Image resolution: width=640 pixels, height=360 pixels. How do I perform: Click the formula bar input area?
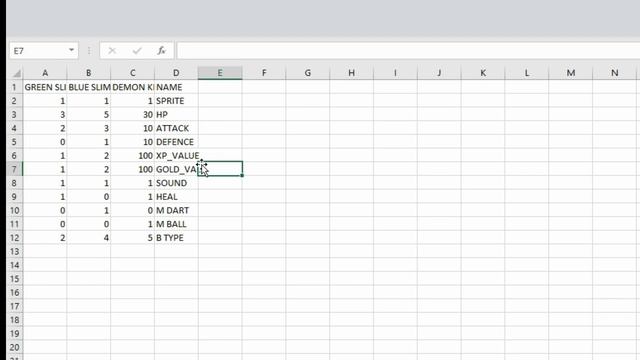point(408,51)
